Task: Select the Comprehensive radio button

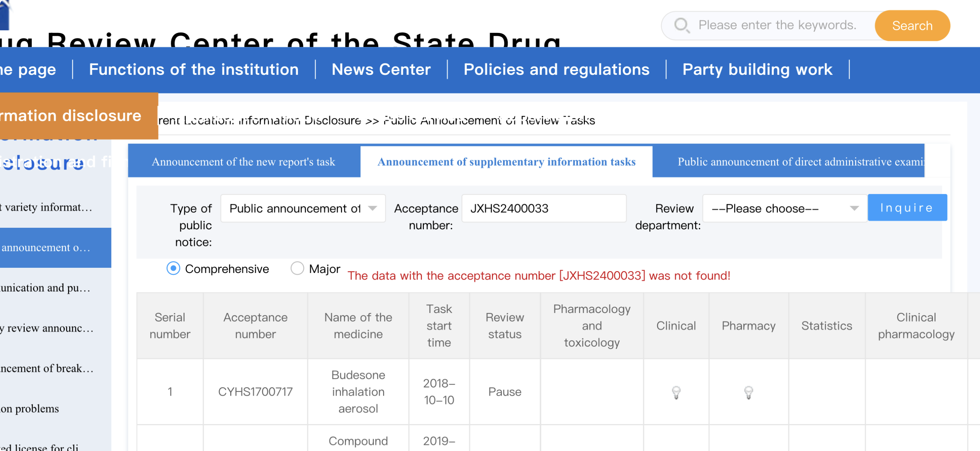Action: coord(173,269)
